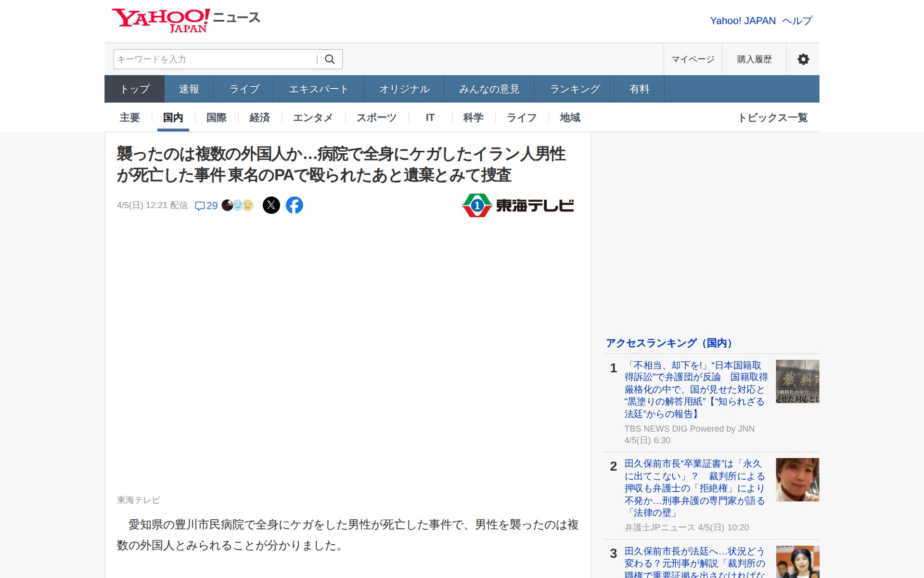The width and height of the screenshot is (924, 578).
Task: Open the ランキング navigation tab
Action: (574, 89)
